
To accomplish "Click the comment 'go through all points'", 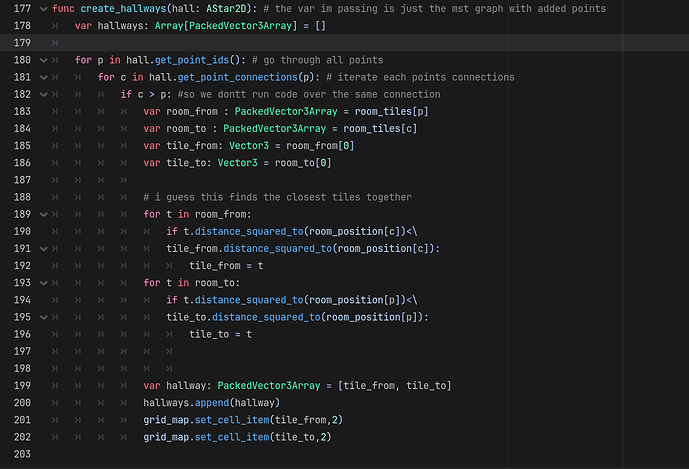I will point(318,60).
